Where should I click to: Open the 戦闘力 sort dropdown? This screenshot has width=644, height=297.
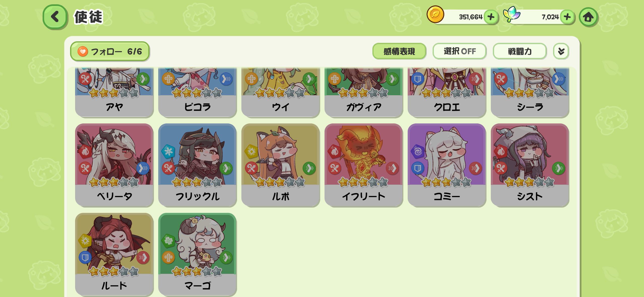(x=520, y=51)
